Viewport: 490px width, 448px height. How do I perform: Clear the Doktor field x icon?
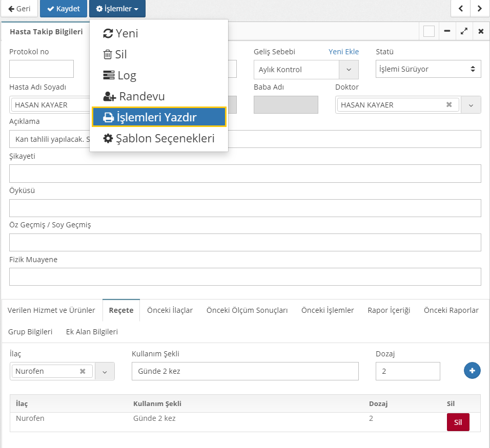click(449, 104)
